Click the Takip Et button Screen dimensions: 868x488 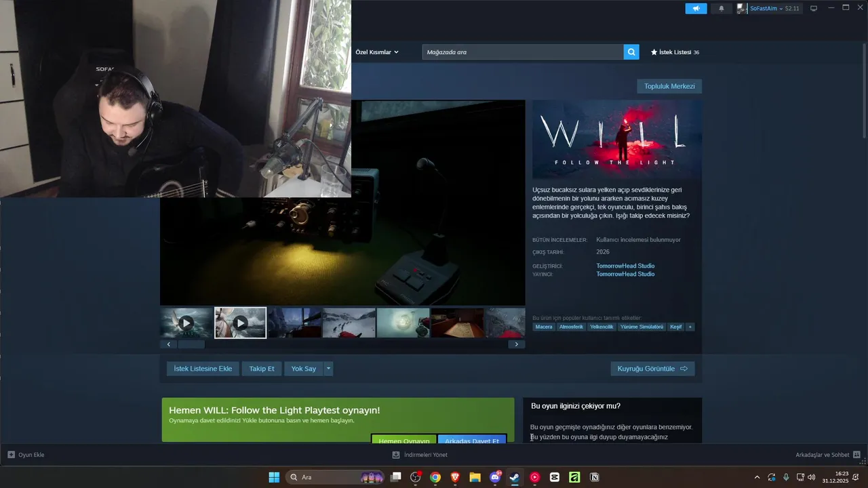pos(262,369)
